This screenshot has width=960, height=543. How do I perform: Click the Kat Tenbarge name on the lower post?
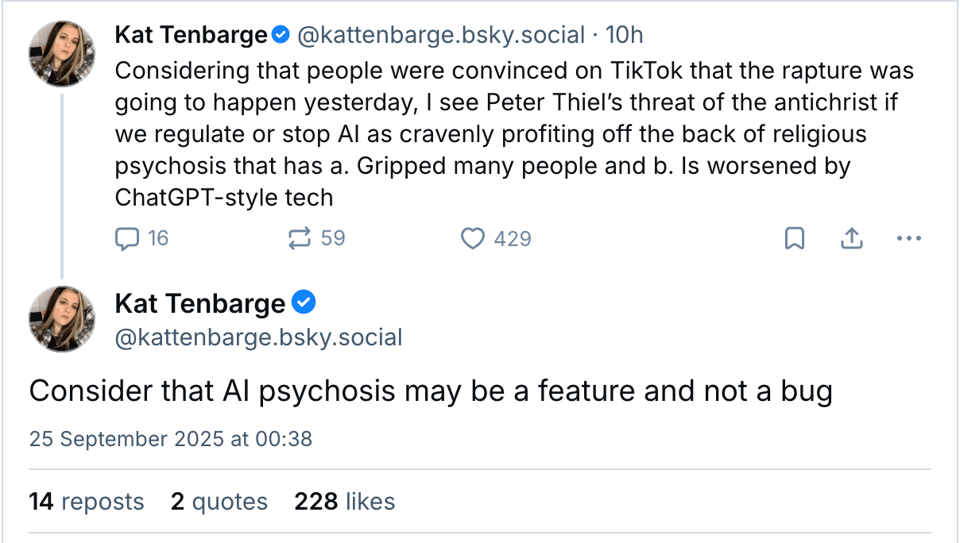click(x=201, y=302)
